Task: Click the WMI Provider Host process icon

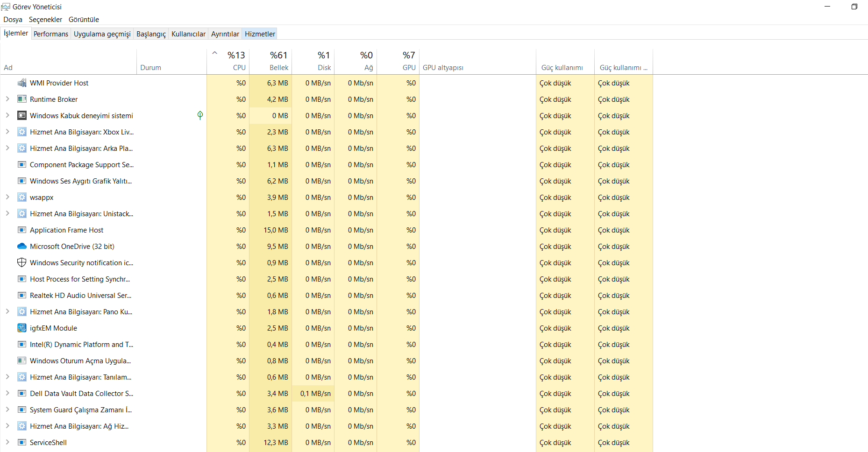Action: pyautogui.click(x=21, y=83)
